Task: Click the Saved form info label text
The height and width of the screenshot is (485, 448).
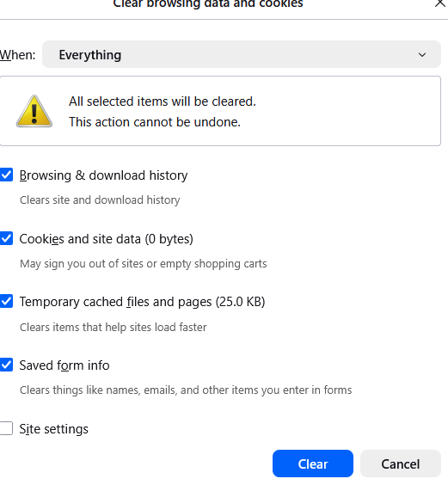Action: click(x=64, y=365)
